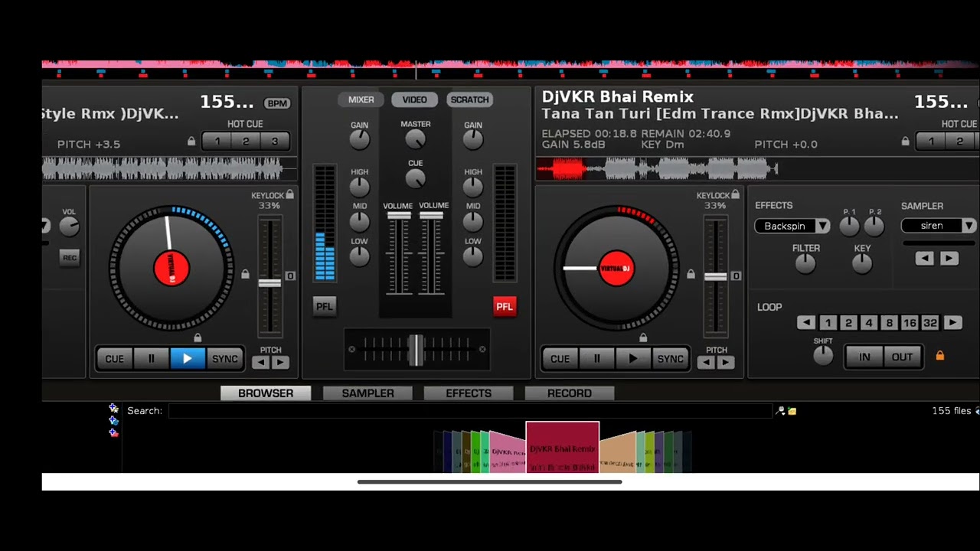Click the right deck SYNC button
Screen dimensions: 980x551
pyautogui.click(x=670, y=359)
